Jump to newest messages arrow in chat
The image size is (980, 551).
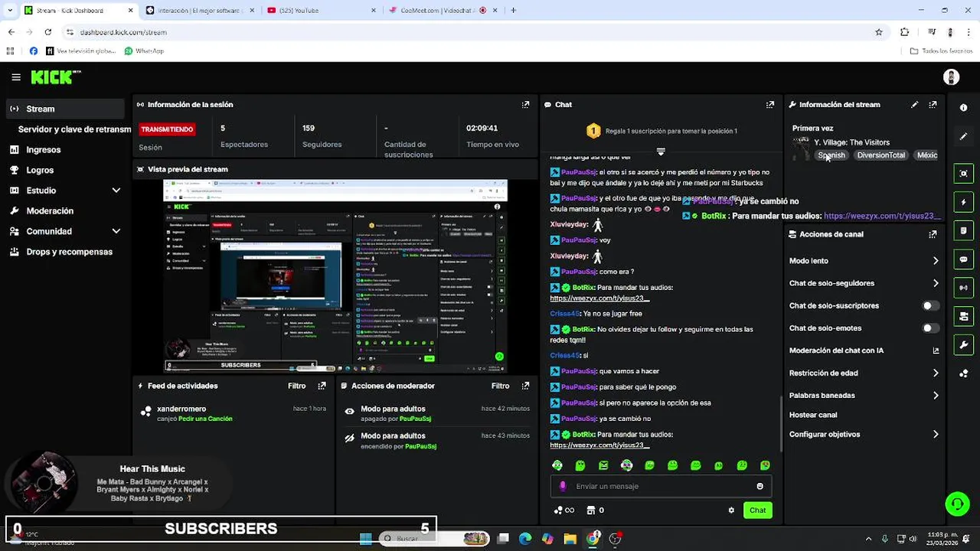coord(661,152)
